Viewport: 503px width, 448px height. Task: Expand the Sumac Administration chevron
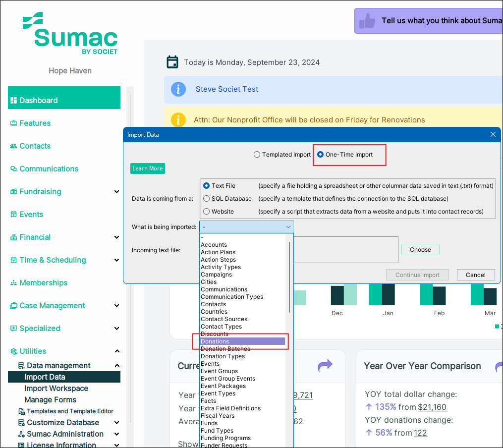tap(117, 434)
